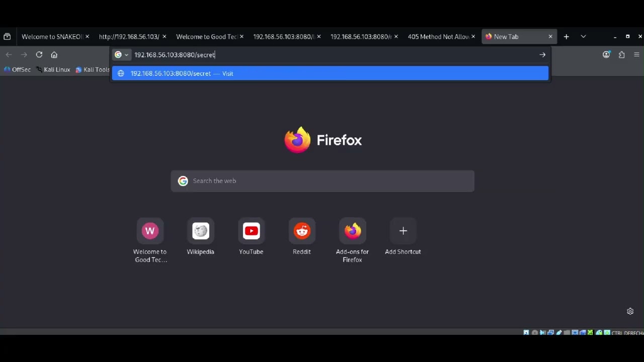The width and height of the screenshot is (644, 362).
Task: Close the 405 Method Not Allowed tab
Action: [473, 37]
